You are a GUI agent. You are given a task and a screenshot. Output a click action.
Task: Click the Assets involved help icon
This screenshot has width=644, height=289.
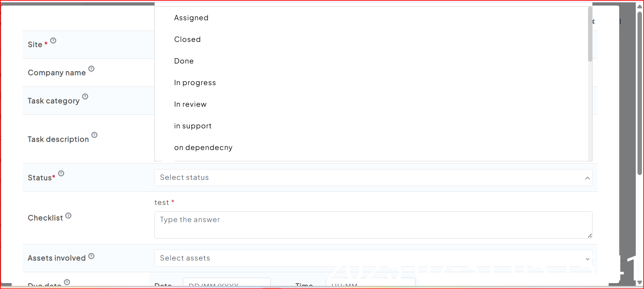[91, 256]
